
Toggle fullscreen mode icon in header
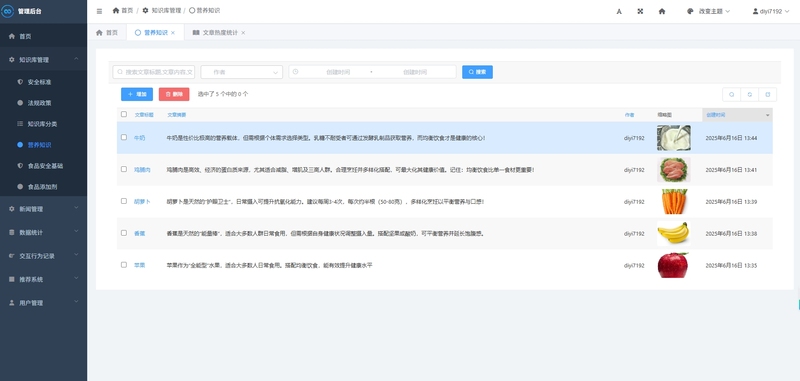point(640,11)
